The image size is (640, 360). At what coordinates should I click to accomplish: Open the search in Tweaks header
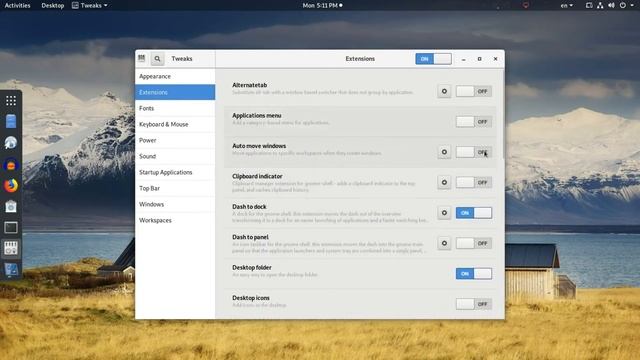[x=157, y=59]
